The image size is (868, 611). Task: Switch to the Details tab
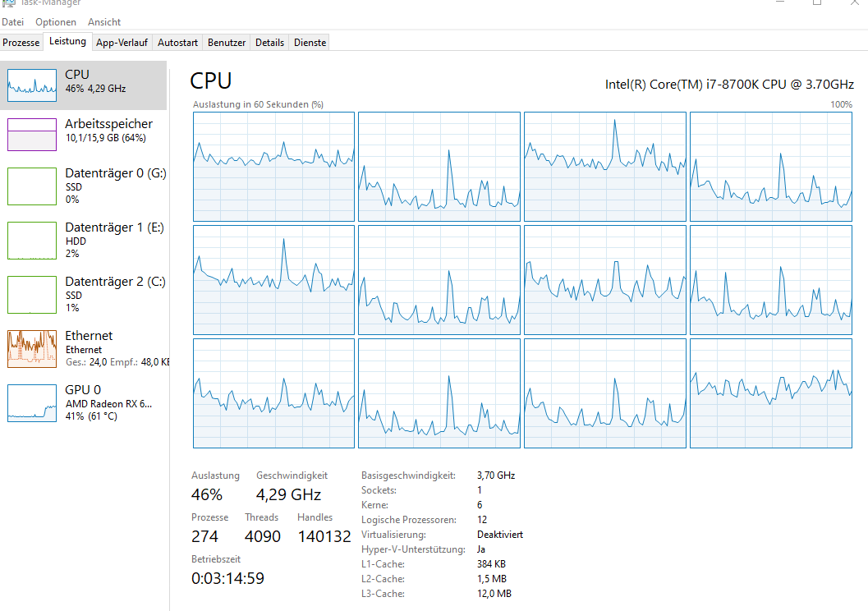click(x=269, y=43)
